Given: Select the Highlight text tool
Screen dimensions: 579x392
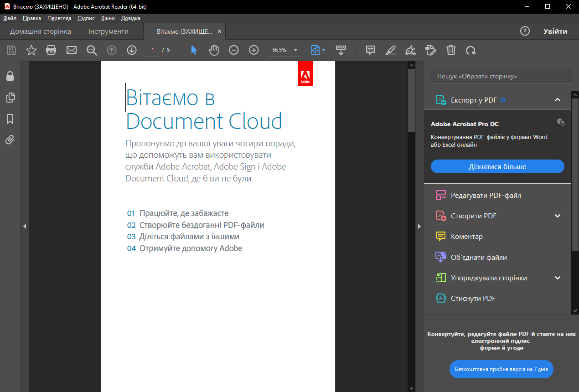Looking at the screenshot, I should tap(390, 50).
